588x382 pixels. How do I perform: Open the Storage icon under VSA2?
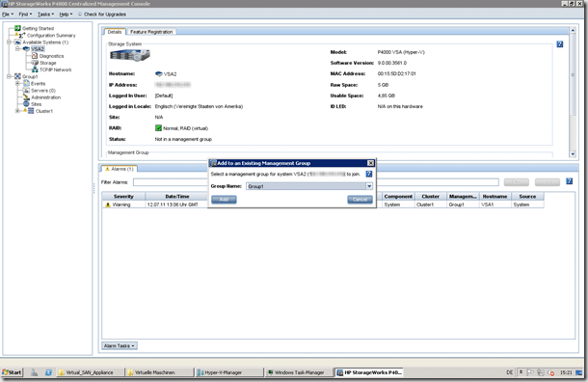35,63
